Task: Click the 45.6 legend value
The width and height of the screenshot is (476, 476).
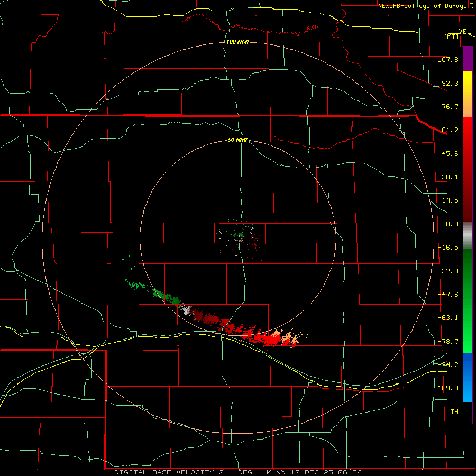Action: pos(450,153)
